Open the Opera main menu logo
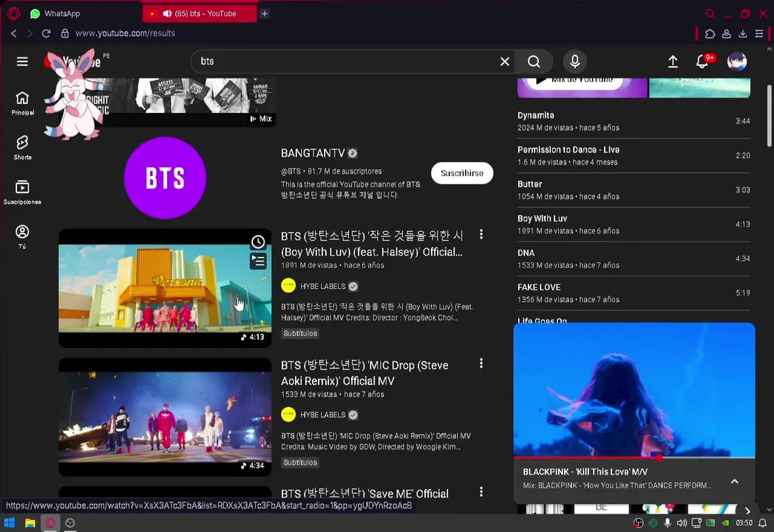This screenshot has width=774, height=532. pos(14,13)
